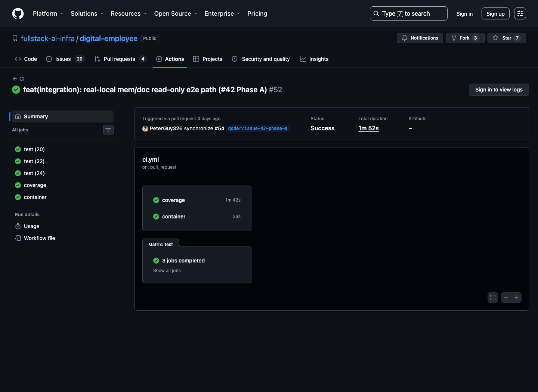538x392 pixels.
Task: Expand the Platform menu
Action: 48,13
